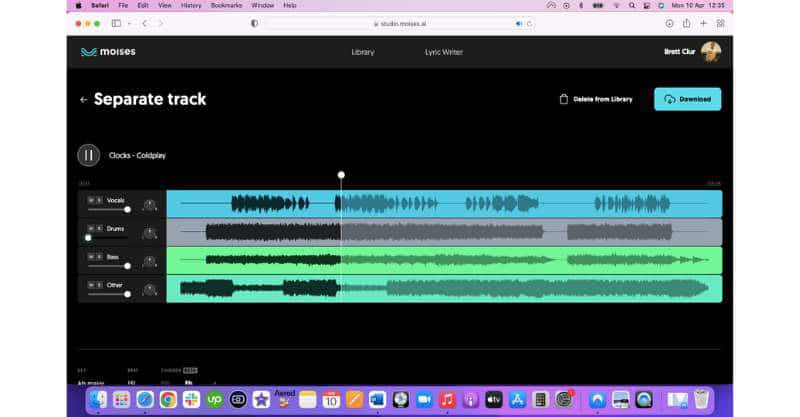This screenshot has width=800, height=417.
Task: Click the Bass pan knob
Action: point(149,262)
